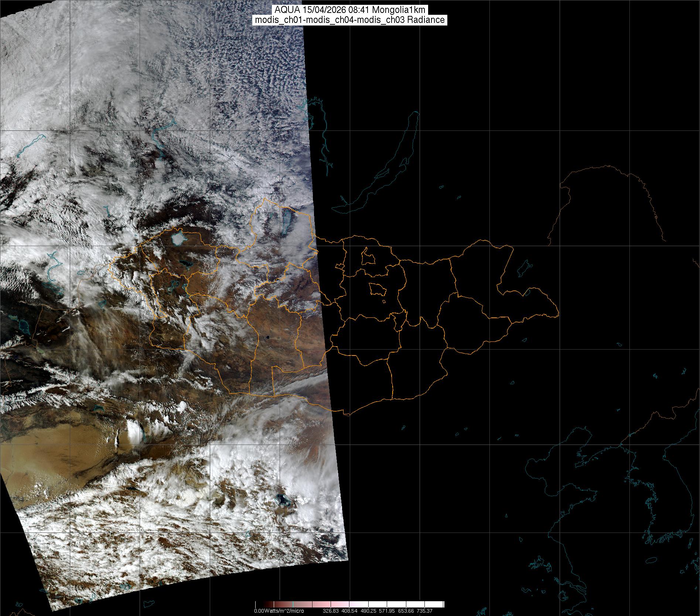700x616 pixels.
Task: Select the modis_ch01-modis_ch04-modis_ch03 Radiance label
Action: point(350,20)
